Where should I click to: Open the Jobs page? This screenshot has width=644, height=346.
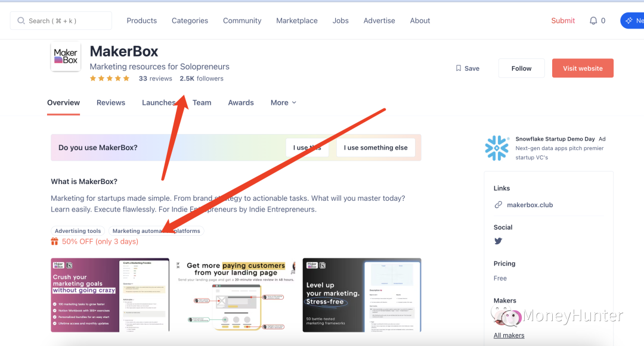point(340,20)
